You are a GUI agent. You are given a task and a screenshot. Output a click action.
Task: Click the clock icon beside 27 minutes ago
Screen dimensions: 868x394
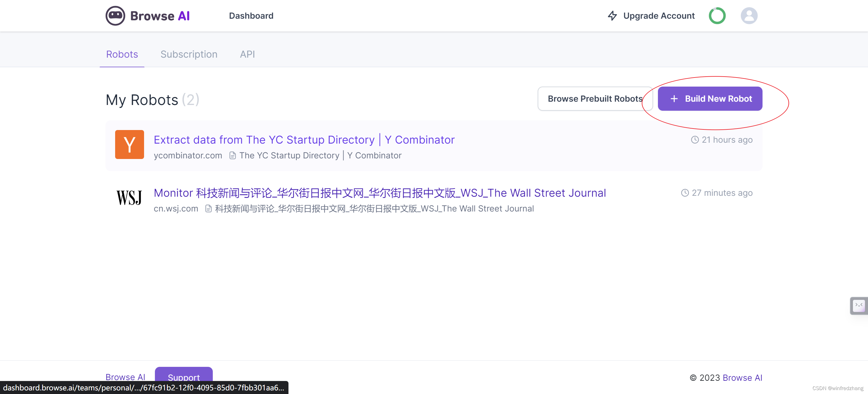click(x=685, y=192)
